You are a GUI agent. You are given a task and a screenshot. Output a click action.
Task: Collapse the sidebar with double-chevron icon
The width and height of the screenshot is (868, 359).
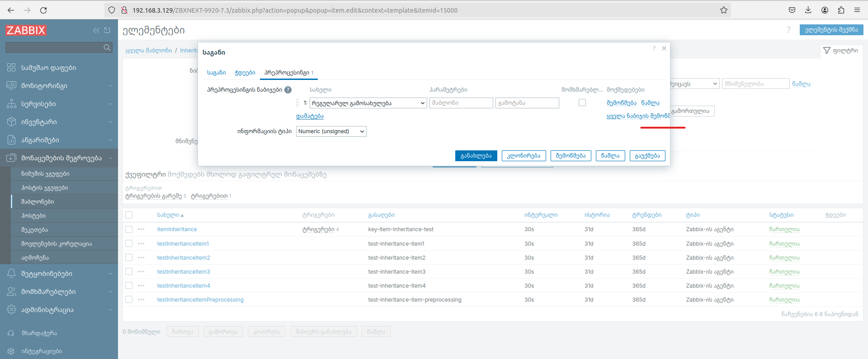pyautogui.click(x=96, y=30)
